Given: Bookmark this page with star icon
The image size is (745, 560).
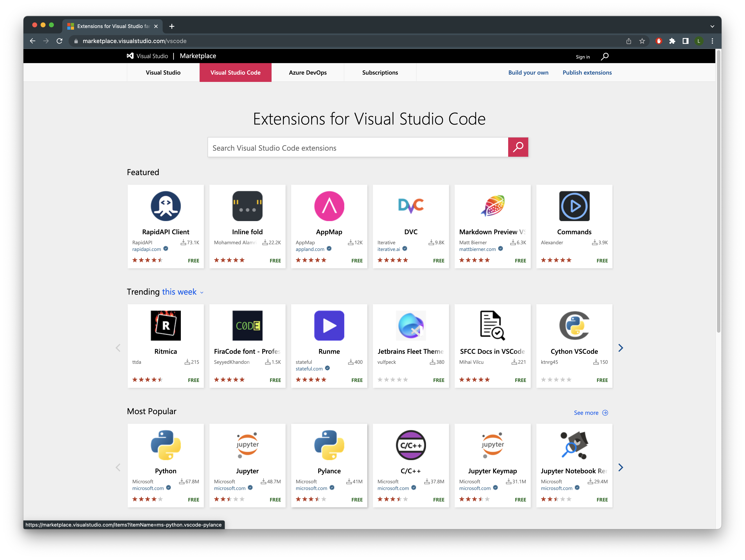Looking at the screenshot, I should [642, 41].
